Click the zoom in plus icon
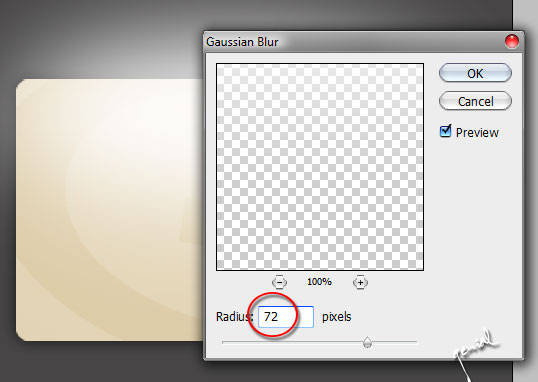538x382 pixels. [x=360, y=282]
